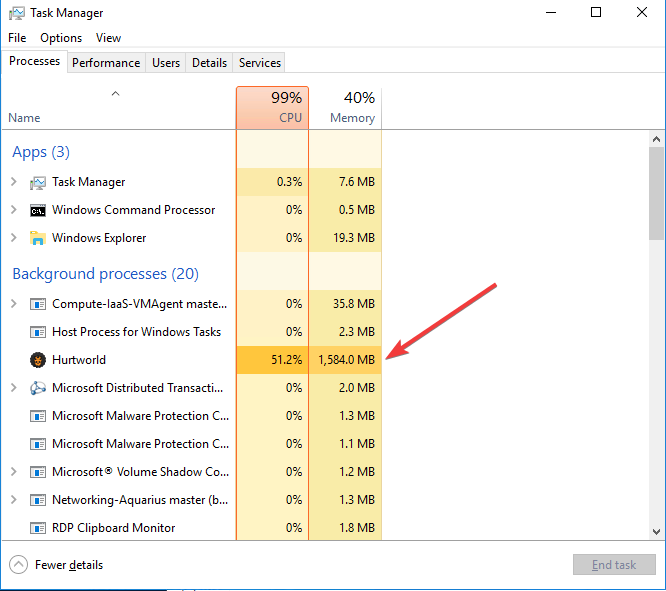Click Windows Explorer's 19.3 MB memory value
Viewport: 666px width, 591px height.
(x=354, y=238)
